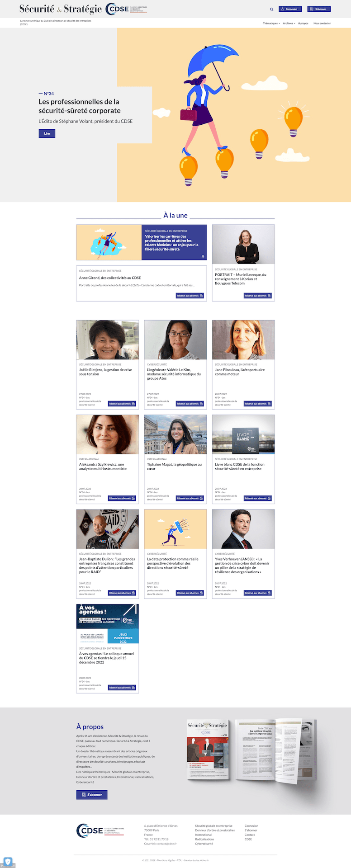Open the Connexion button with user icon
The height and width of the screenshot is (868, 351).
[290, 9]
